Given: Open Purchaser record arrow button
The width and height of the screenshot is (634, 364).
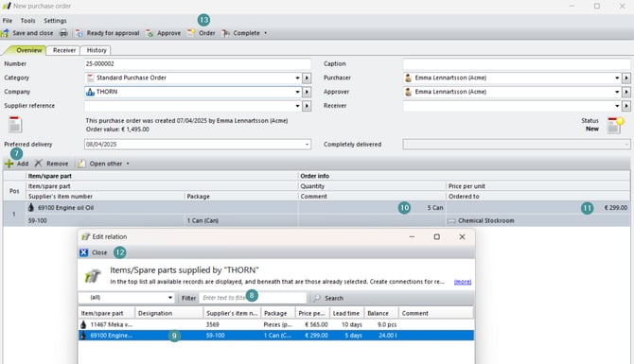Looking at the screenshot, I should (x=626, y=78).
